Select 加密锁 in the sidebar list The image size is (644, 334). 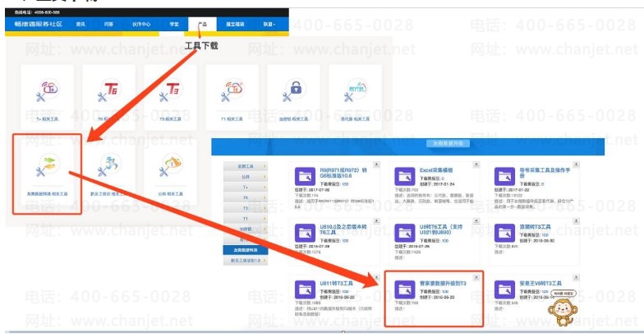pyautogui.click(x=245, y=229)
